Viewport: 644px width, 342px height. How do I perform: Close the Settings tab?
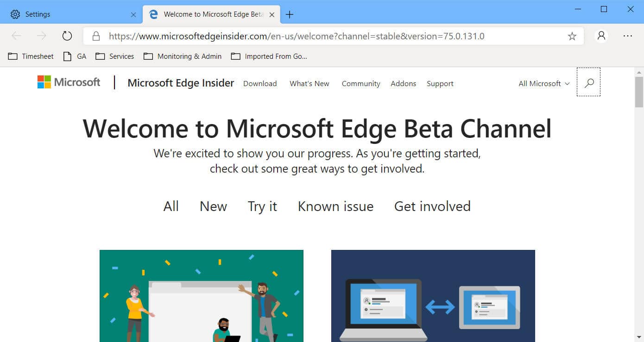tap(133, 14)
